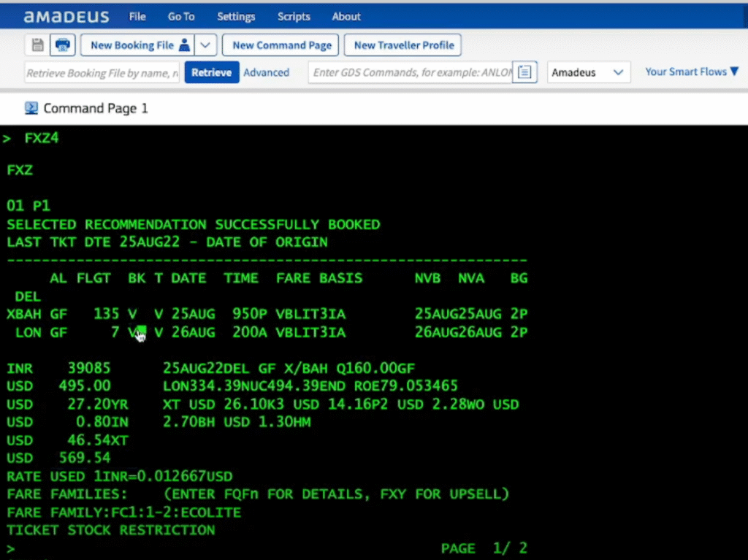Viewport: 748px width, 560px height.
Task: Click the 0.80IN tax amount
Action: pyautogui.click(x=102, y=422)
